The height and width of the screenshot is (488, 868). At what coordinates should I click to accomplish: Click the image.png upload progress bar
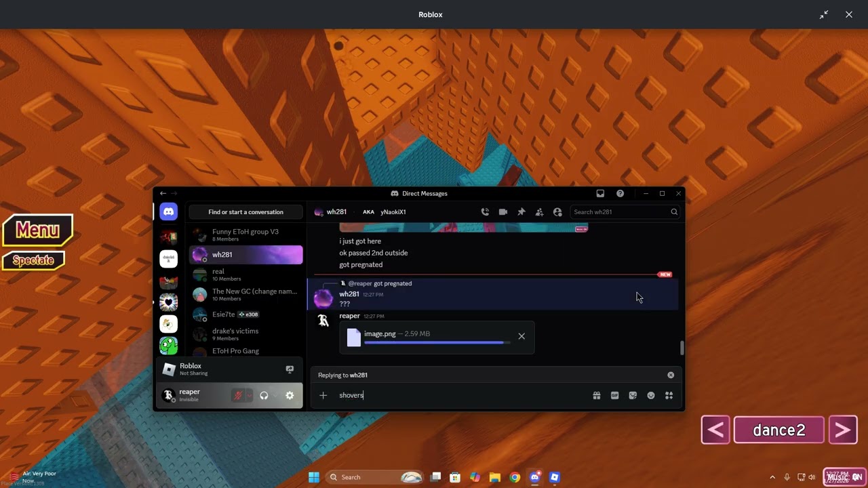click(437, 343)
